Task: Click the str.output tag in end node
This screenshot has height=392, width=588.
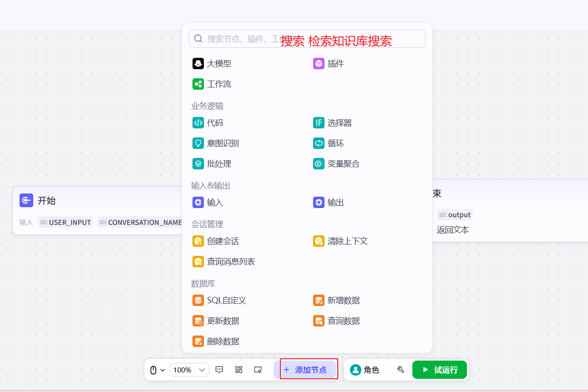Action: (x=455, y=214)
